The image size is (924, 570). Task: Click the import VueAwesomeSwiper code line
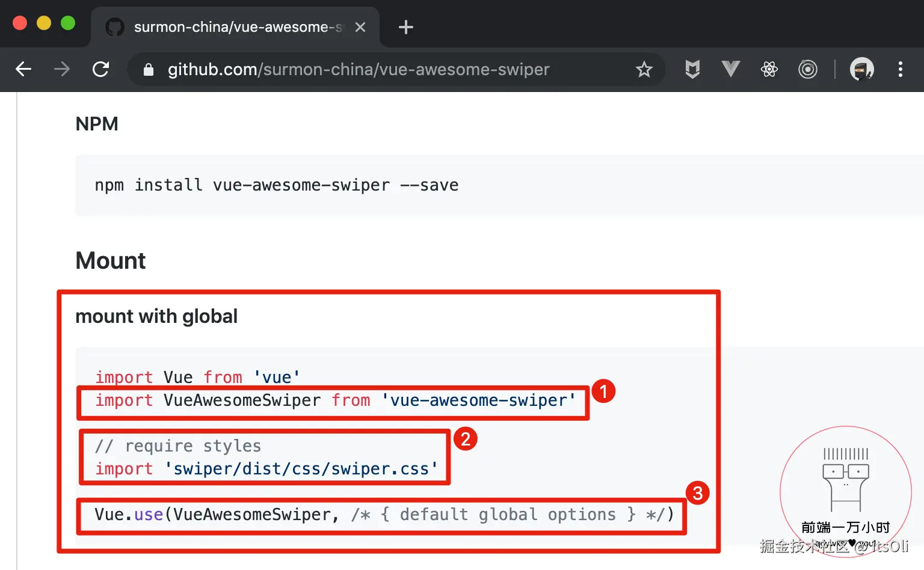pyautogui.click(x=336, y=400)
